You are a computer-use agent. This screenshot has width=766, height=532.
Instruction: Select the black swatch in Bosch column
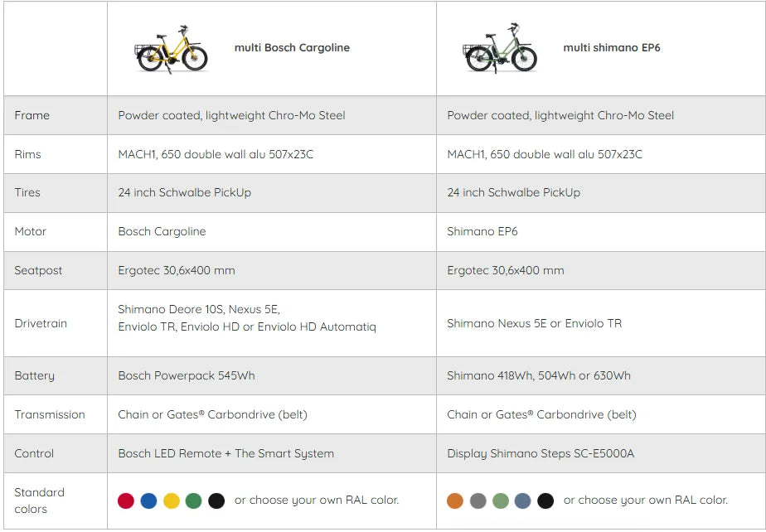click(216, 501)
